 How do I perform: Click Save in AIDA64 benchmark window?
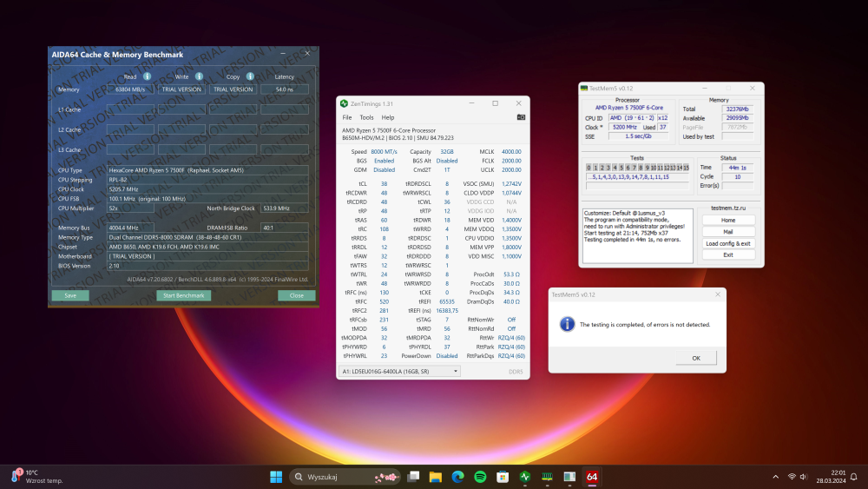point(69,295)
